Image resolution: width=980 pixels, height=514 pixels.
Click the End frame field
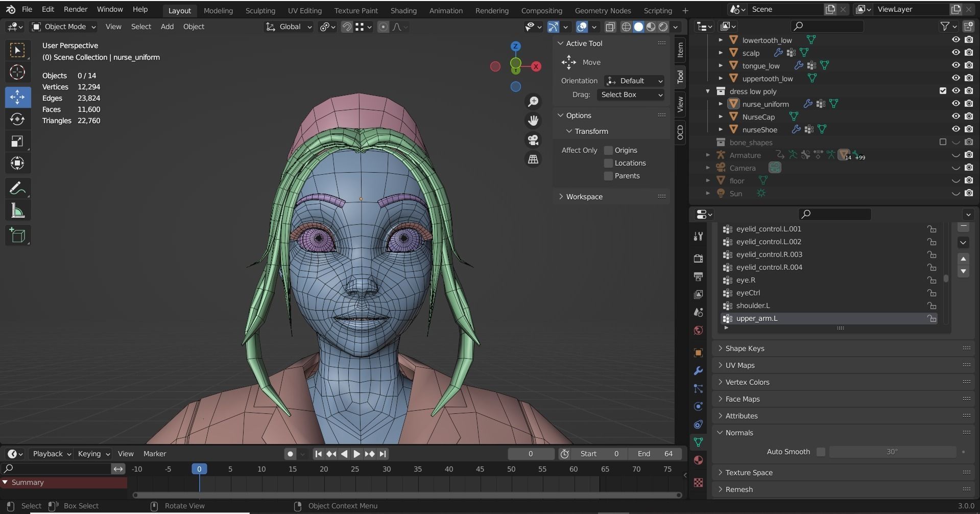tap(655, 454)
